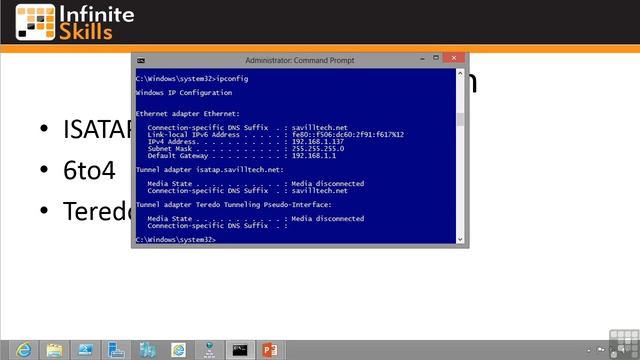Click the default gateway 192.168.1.1 value
The height and width of the screenshot is (360, 640).
pyautogui.click(x=313, y=156)
